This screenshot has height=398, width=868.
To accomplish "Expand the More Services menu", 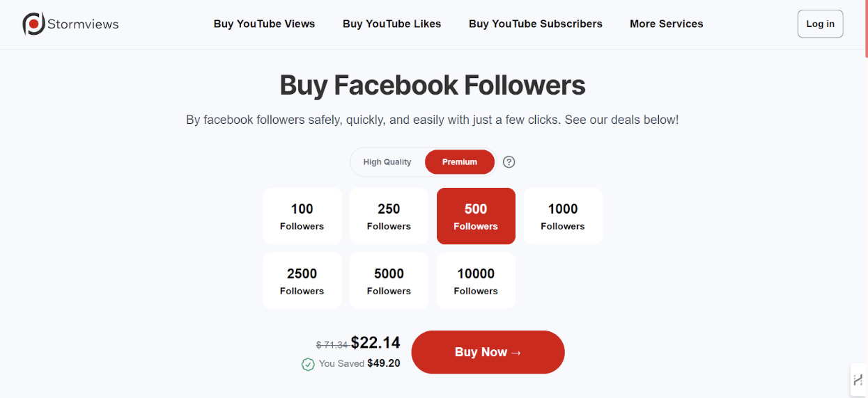I will (x=666, y=24).
